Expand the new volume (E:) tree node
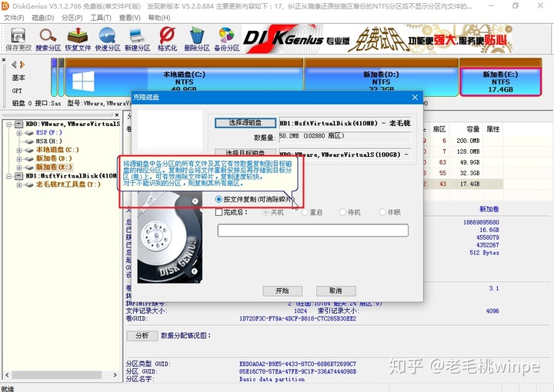Viewport: 554px width, 392px height. [19, 168]
